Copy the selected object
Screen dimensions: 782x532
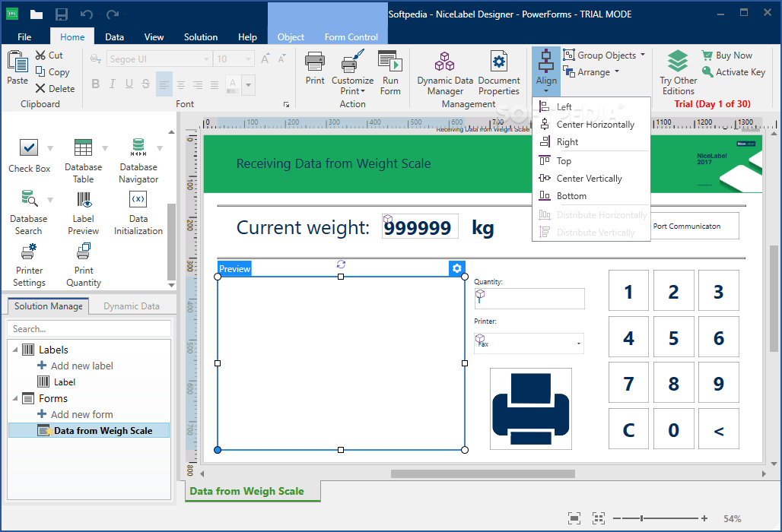click(x=52, y=72)
